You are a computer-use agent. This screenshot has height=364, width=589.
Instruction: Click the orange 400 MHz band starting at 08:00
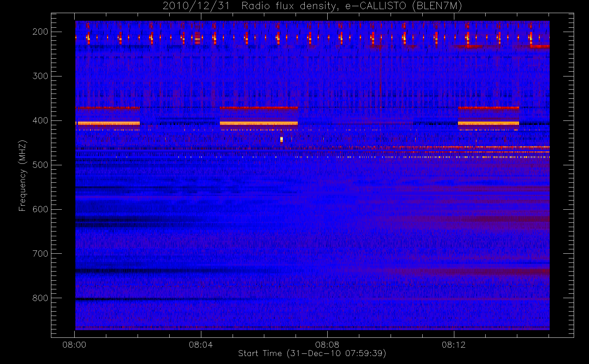tap(108, 123)
